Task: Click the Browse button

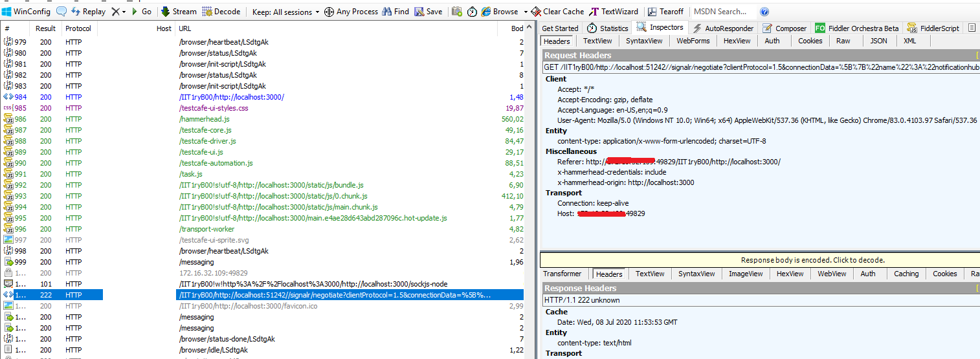Action: [x=500, y=12]
